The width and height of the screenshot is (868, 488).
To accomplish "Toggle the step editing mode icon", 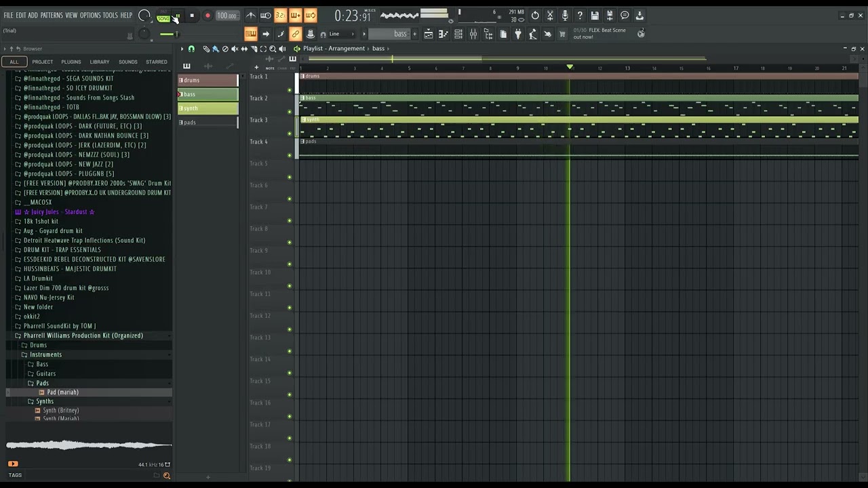I will pos(281,34).
